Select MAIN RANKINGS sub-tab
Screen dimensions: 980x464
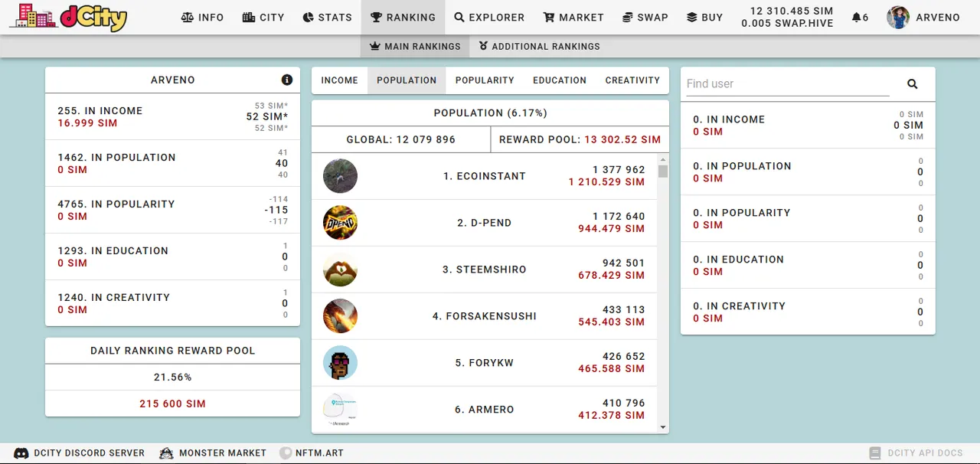coord(415,46)
